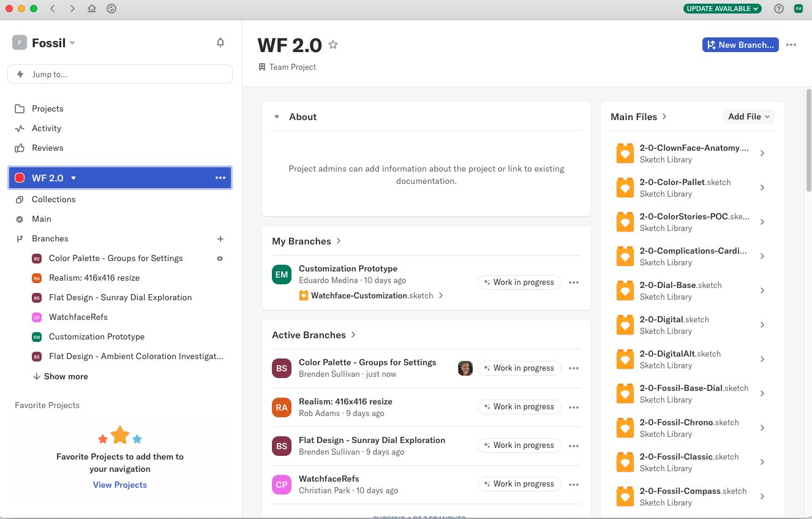Open the Active Branches chevron heading
The image size is (812, 519).
(x=314, y=335)
